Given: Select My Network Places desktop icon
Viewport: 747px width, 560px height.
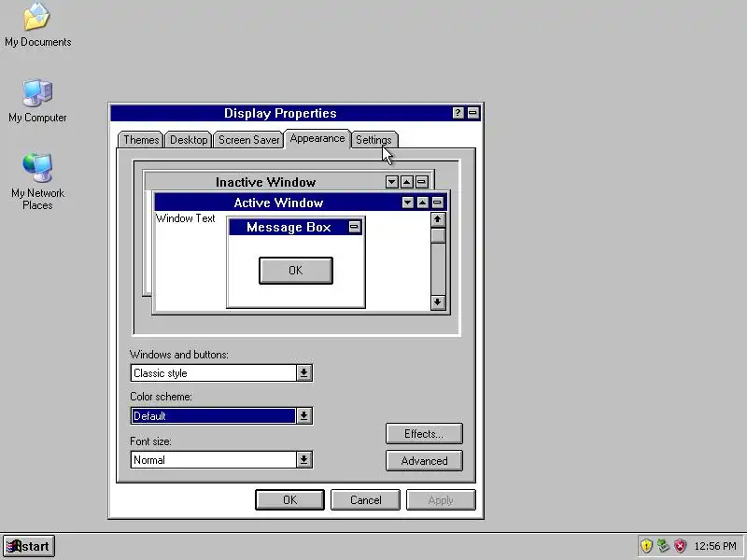Looking at the screenshot, I should click(37, 182).
